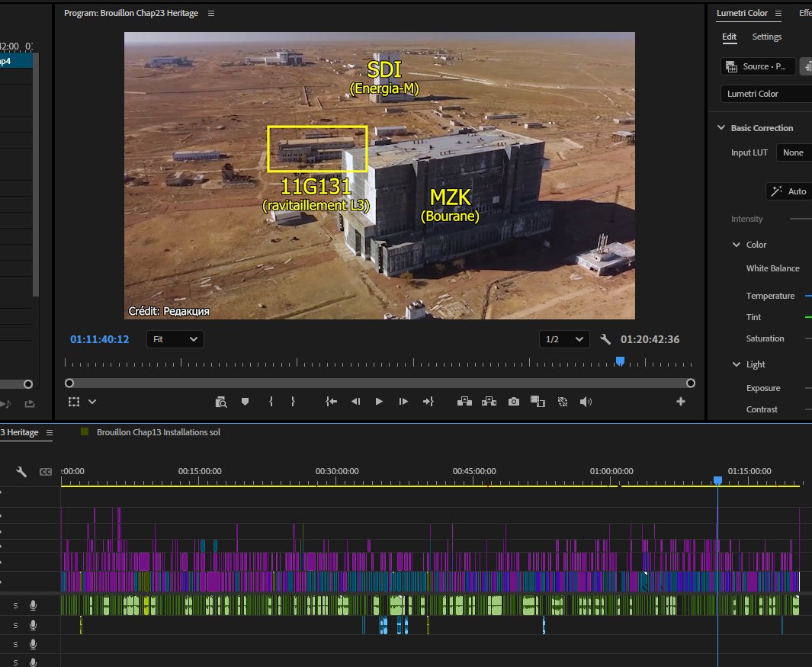Click the Contrast label
Viewport: 812px width, 667px height.
coord(762,409)
